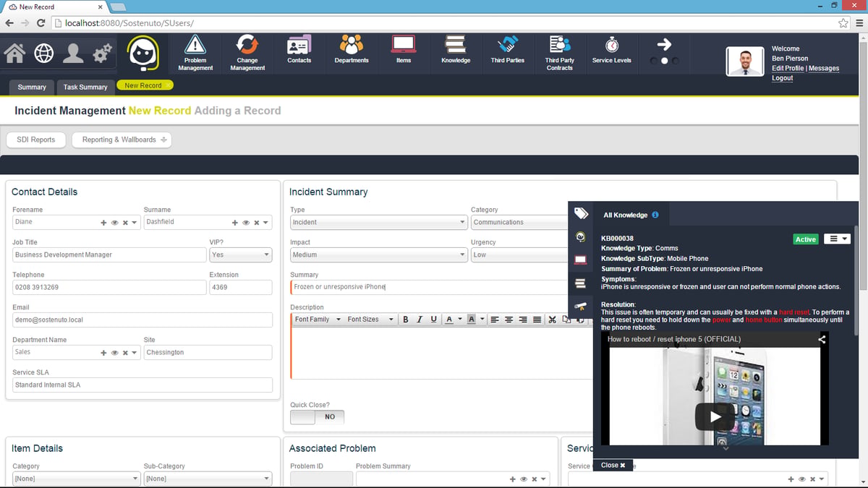Open the Items module
Viewport: 868px width, 488px height.
404,51
